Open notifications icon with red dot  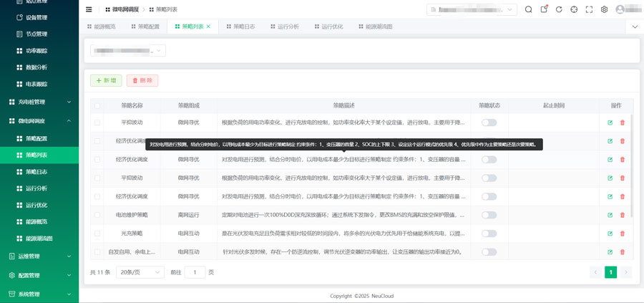[544, 9]
